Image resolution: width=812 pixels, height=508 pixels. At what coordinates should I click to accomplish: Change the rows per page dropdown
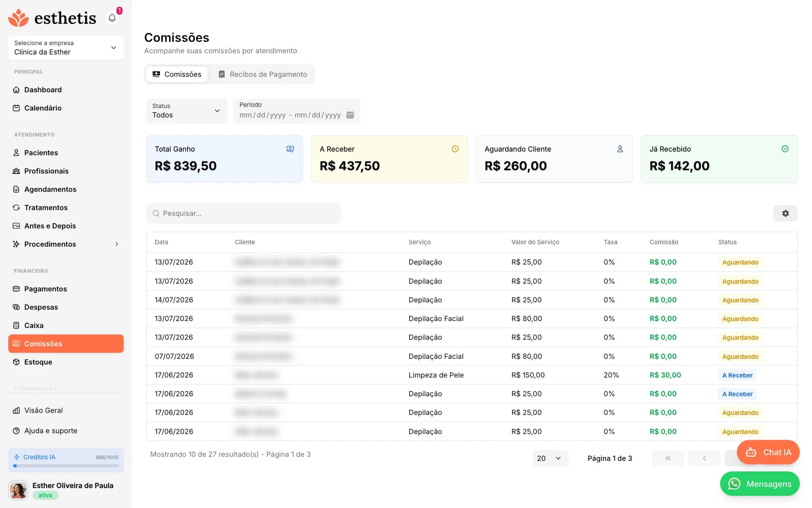(x=550, y=458)
